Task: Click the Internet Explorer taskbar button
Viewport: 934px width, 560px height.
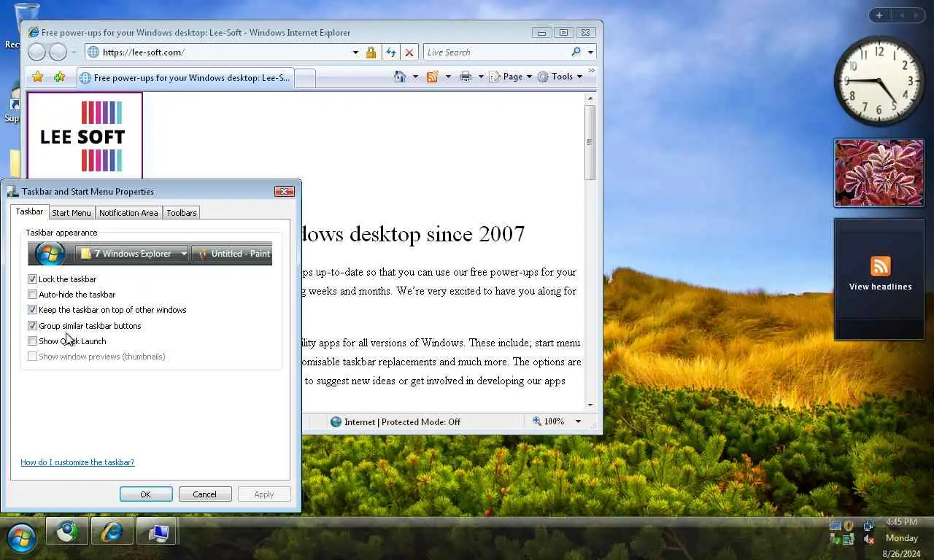Action: [x=112, y=532]
